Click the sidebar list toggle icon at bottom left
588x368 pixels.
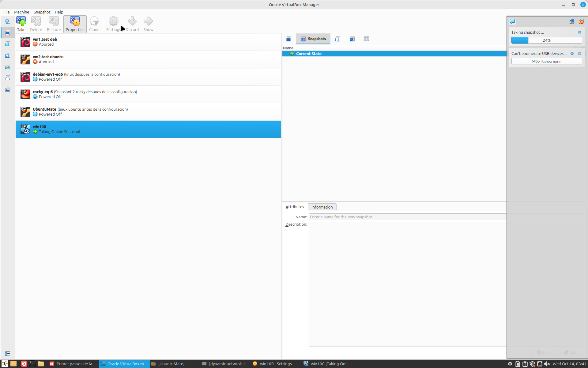[x=8, y=354]
